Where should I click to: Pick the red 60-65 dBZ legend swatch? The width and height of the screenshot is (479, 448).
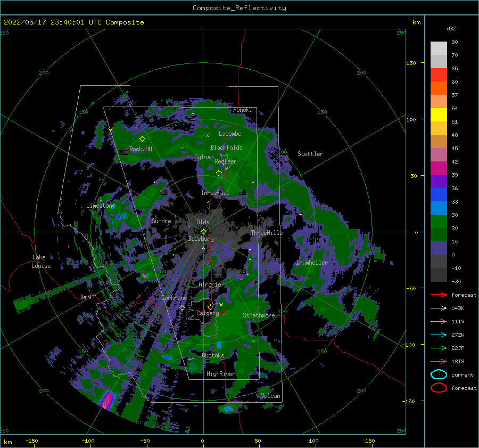pyautogui.click(x=439, y=75)
